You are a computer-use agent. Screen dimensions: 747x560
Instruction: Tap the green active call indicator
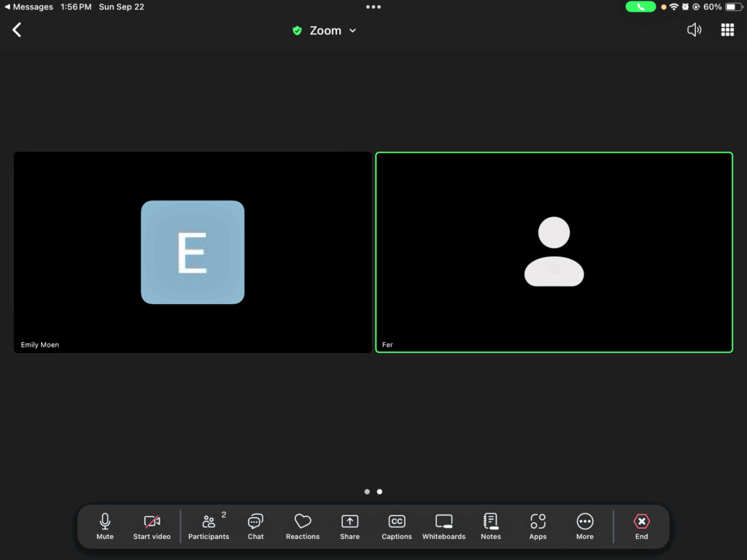pyautogui.click(x=640, y=7)
